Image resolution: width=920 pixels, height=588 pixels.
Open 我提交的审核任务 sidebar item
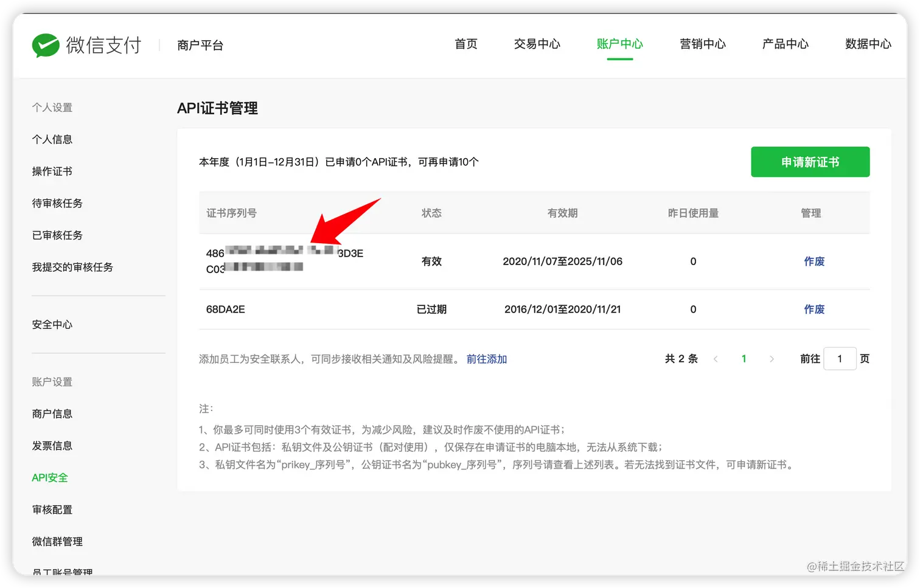72,267
